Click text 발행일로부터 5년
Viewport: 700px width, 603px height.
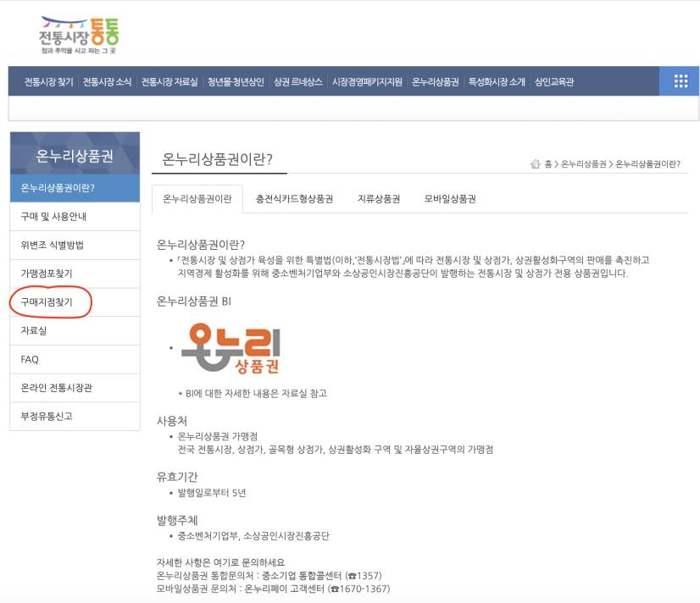(212, 493)
